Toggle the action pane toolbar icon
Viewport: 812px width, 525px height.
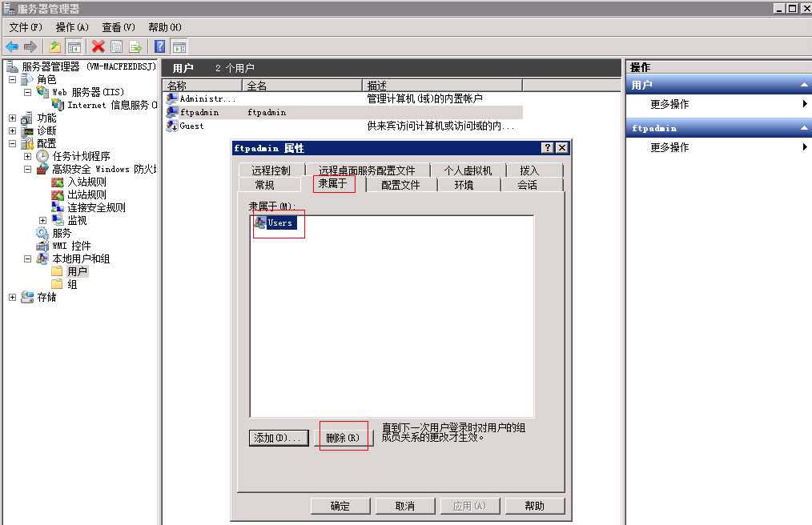(x=179, y=47)
